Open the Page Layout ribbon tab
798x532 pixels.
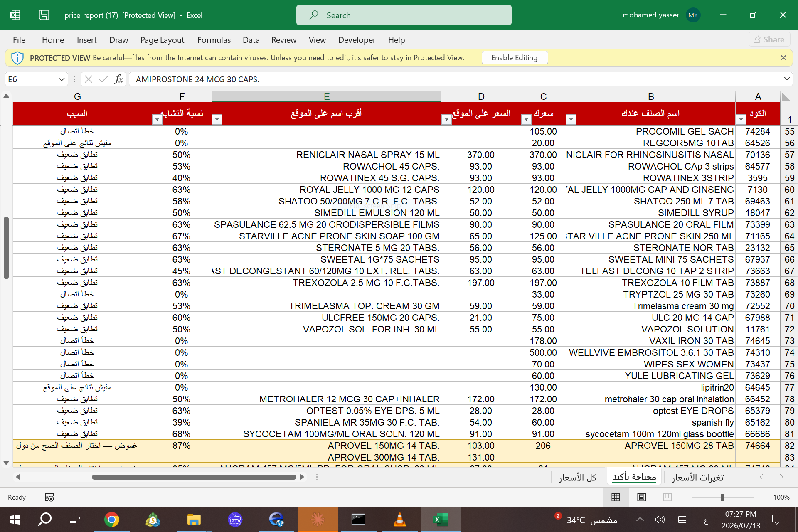pos(162,40)
